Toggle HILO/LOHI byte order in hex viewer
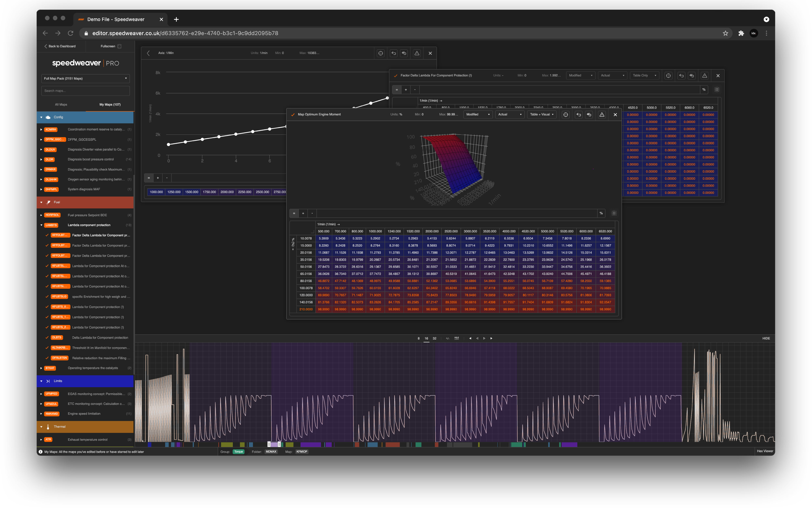 tap(456, 338)
